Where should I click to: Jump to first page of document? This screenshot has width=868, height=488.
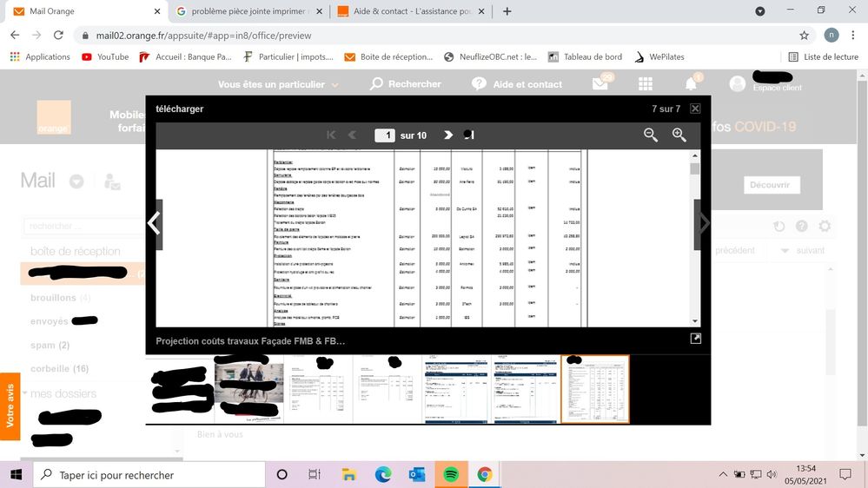[x=331, y=135]
